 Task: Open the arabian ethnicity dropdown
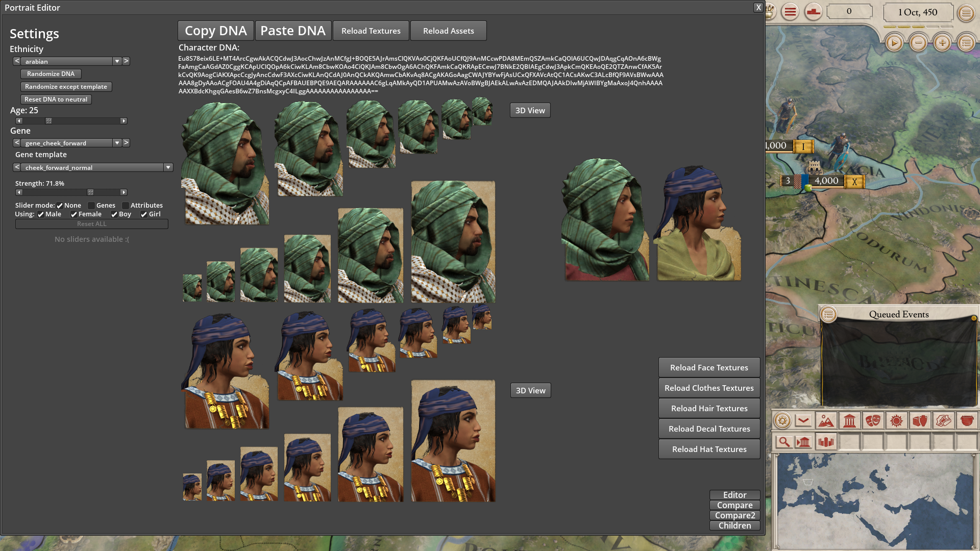117,61
